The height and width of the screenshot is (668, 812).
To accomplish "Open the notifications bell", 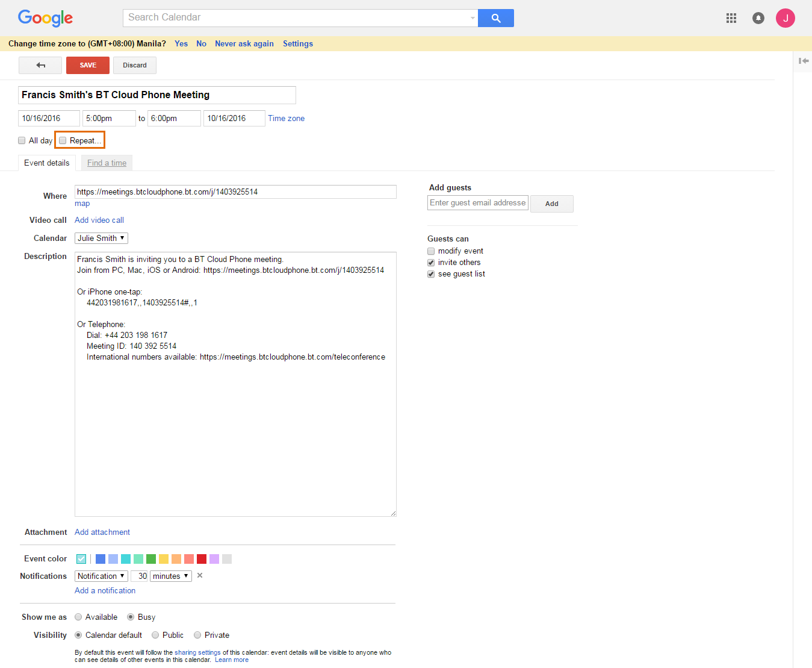I will click(x=758, y=18).
